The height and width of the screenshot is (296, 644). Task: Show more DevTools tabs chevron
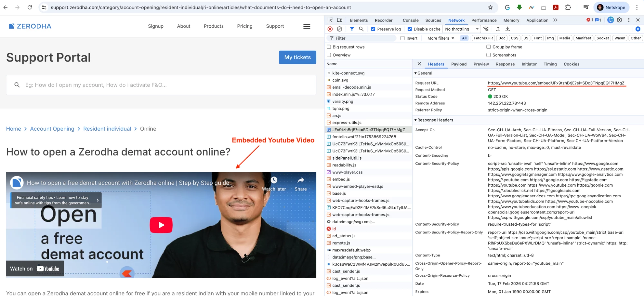coord(555,20)
